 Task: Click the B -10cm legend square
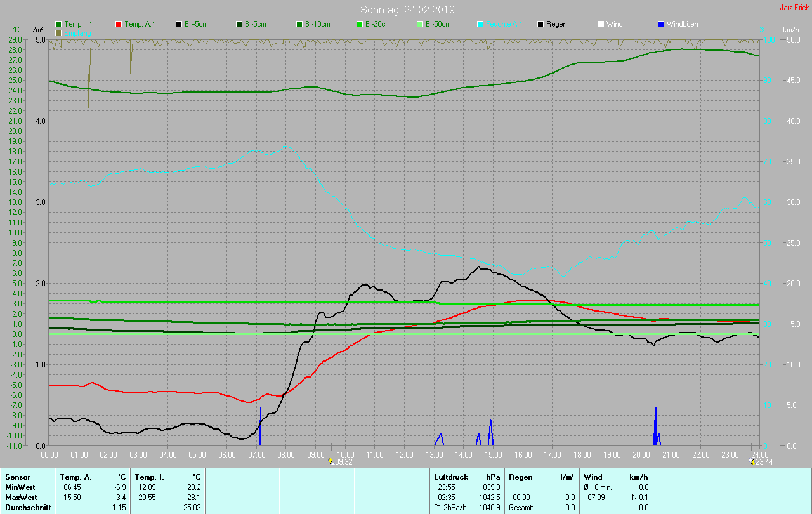coord(299,24)
